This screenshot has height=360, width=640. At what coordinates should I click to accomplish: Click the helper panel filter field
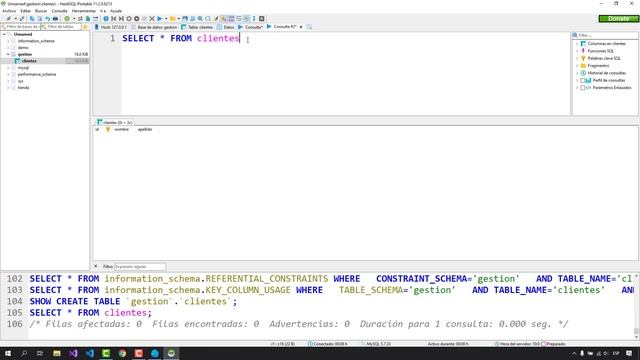606,36
